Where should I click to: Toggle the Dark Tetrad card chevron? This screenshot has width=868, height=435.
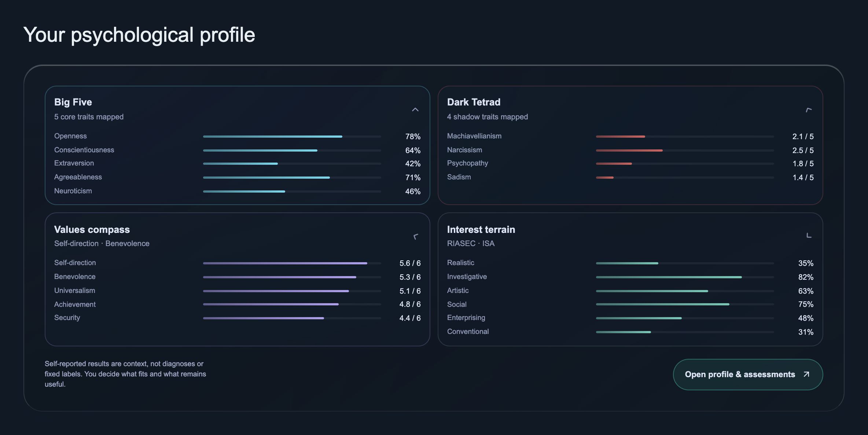click(x=808, y=109)
